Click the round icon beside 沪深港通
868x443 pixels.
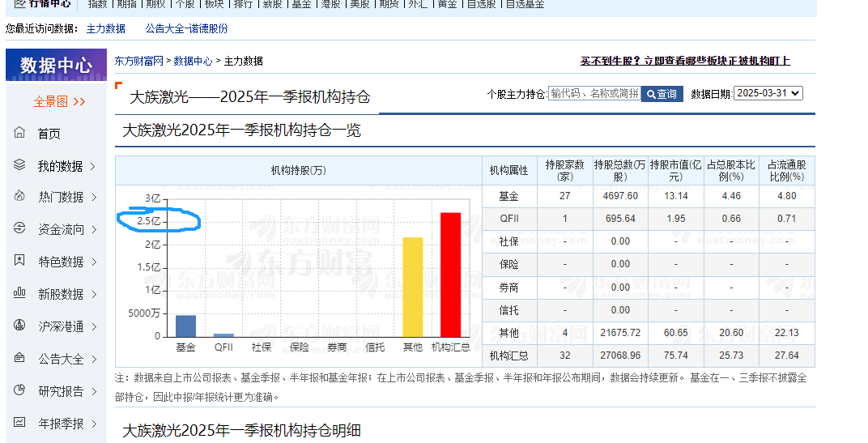click(x=19, y=325)
